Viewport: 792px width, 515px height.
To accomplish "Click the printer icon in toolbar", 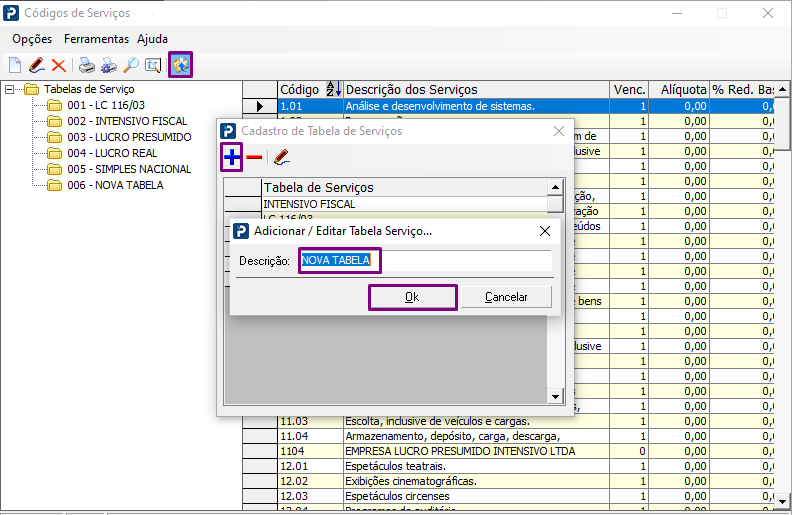I will (x=86, y=65).
